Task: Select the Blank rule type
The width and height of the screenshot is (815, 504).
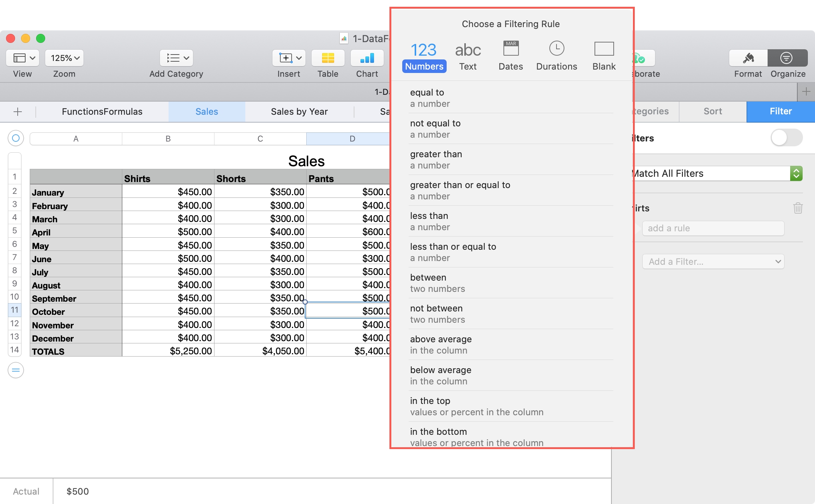Action: point(604,56)
